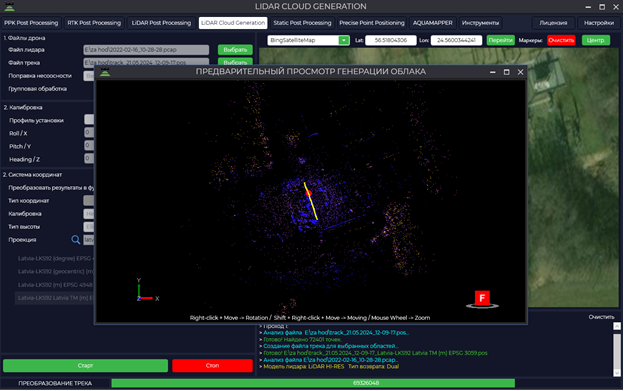Expand the BingSatelliteMap dropdown arrow
The image size is (624, 391).
[343, 40]
